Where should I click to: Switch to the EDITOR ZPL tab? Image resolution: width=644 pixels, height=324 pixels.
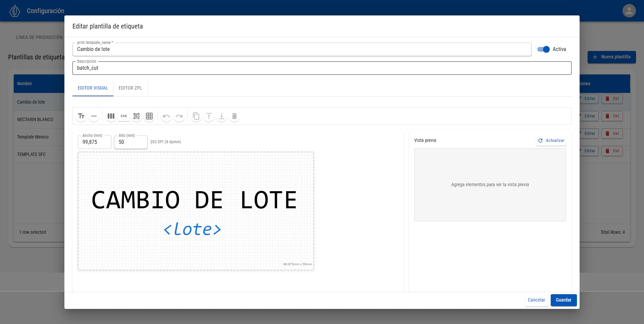(x=130, y=88)
